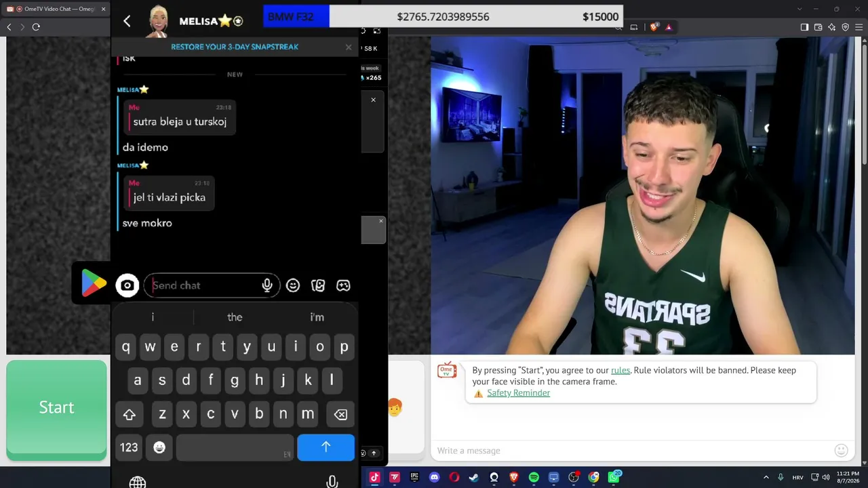Tap the keyboard dictation microphone

click(332, 482)
